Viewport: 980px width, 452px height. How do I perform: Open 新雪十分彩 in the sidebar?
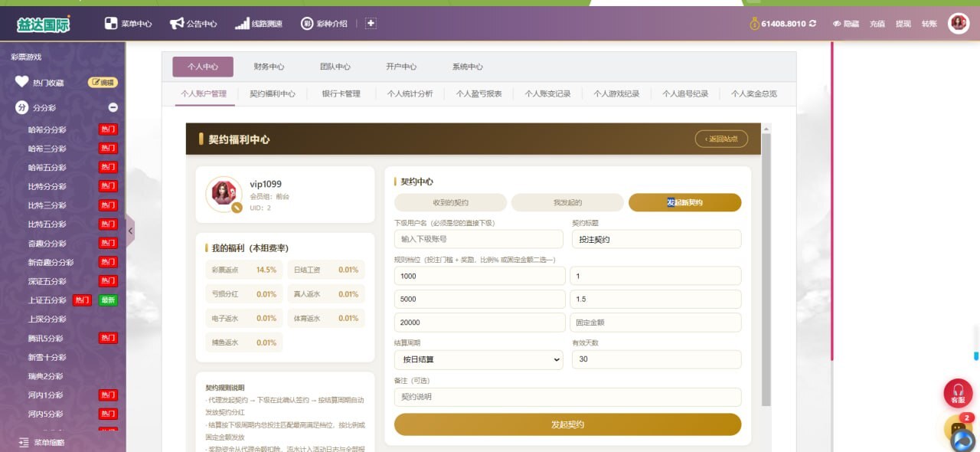pyautogui.click(x=47, y=357)
